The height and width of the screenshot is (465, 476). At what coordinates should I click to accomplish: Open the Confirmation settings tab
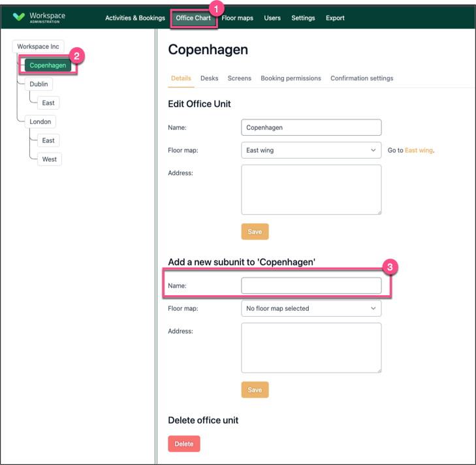pos(362,78)
